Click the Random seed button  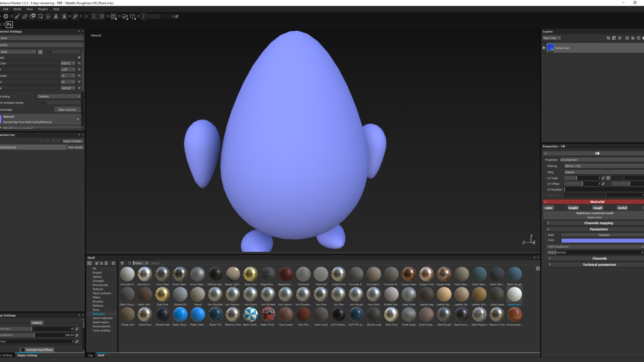click(603, 235)
